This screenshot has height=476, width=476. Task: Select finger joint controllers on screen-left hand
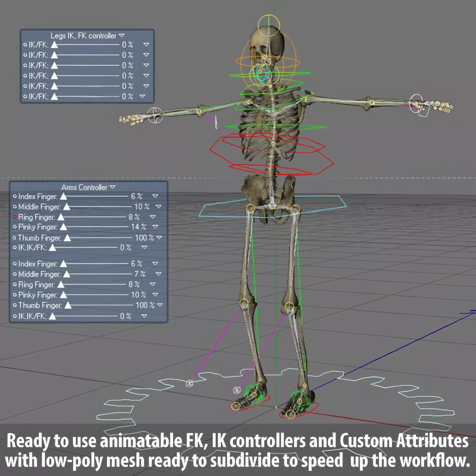click(131, 119)
